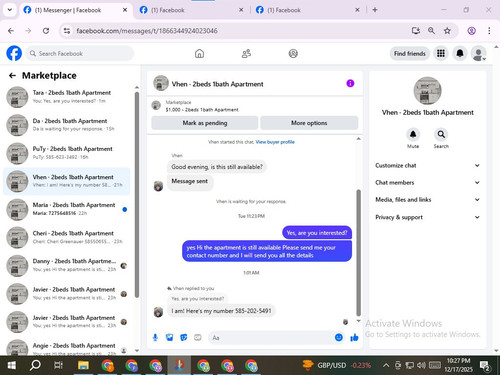This screenshot has height=375, width=500.
Task: Expand Chat members section
Action: coord(427,182)
